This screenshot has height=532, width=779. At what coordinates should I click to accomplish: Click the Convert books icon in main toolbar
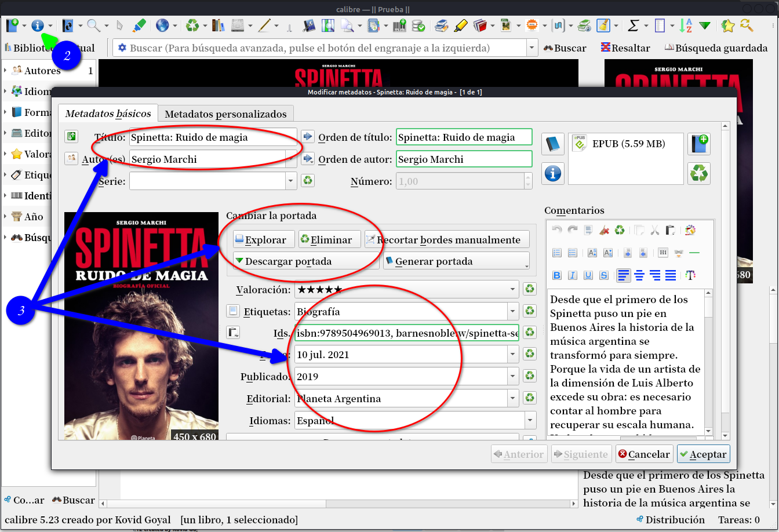68,25
